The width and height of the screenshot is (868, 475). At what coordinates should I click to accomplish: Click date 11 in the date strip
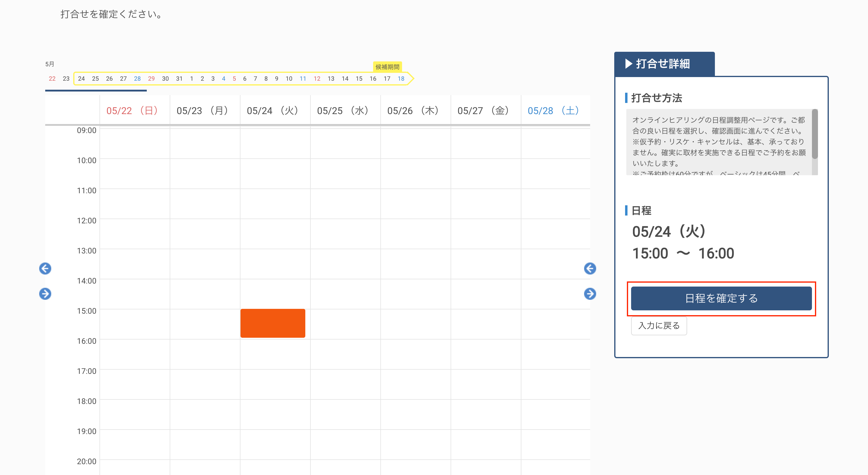303,79
